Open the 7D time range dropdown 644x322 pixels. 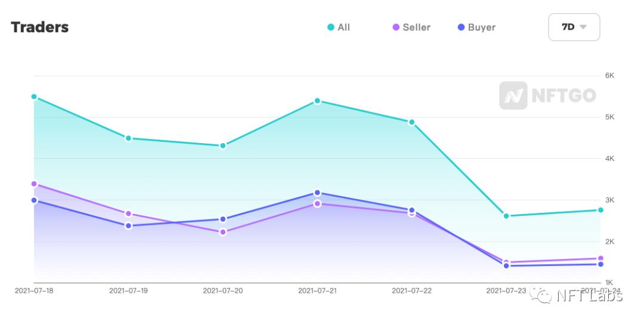[574, 27]
